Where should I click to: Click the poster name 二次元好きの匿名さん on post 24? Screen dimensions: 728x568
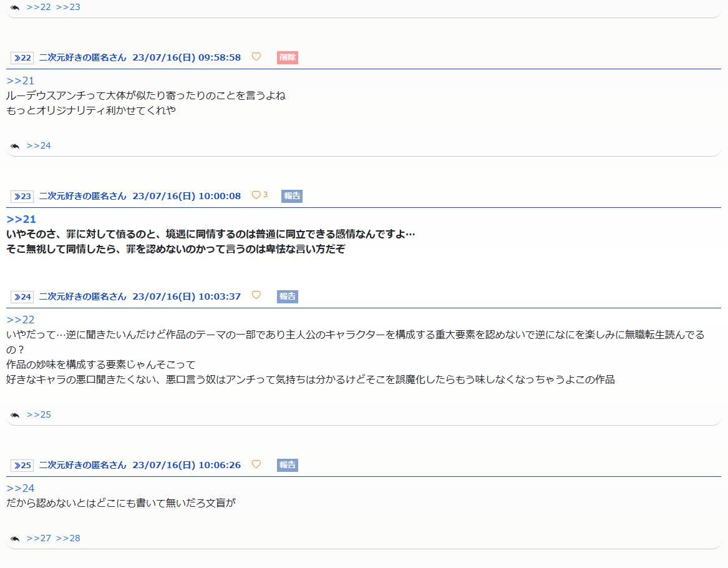point(82,296)
